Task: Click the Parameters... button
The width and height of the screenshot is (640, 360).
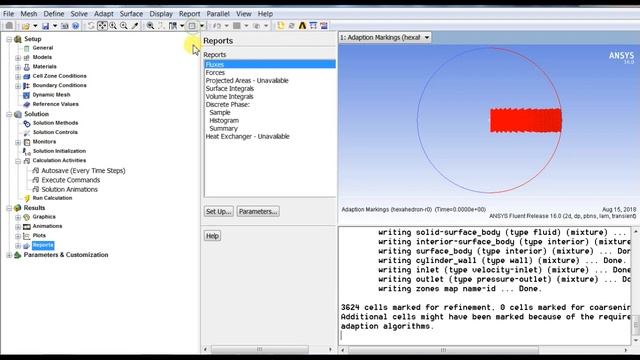Action: click(x=258, y=211)
